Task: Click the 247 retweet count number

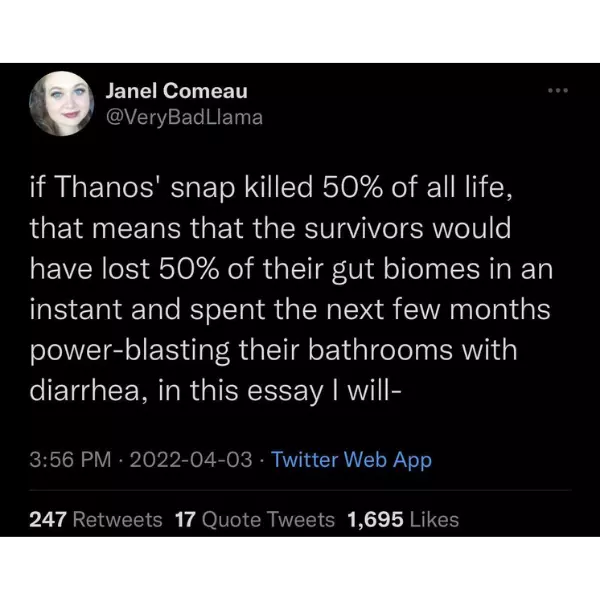Action: click(49, 519)
